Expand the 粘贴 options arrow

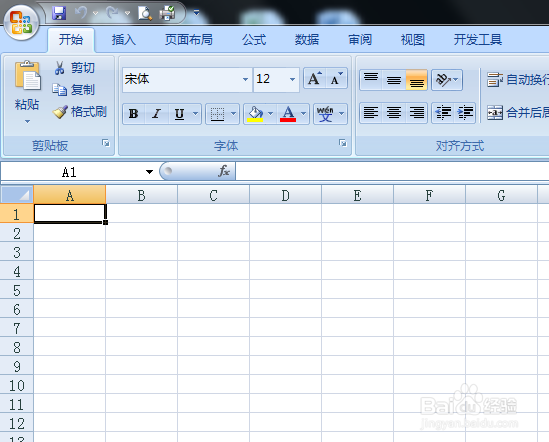pos(27,122)
